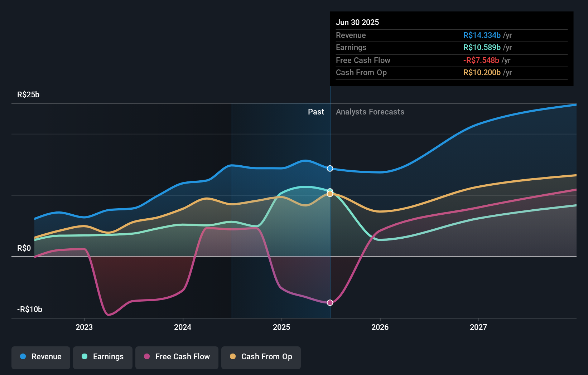Toggle the Free Cash Flow series display
This screenshot has height=375, width=588.
[x=177, y=357]
